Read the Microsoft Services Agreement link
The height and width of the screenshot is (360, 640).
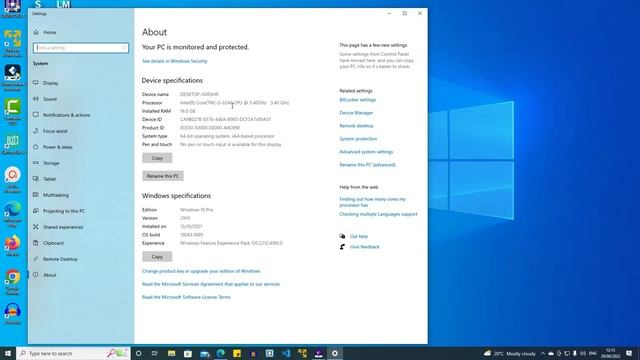coord(211,284)
